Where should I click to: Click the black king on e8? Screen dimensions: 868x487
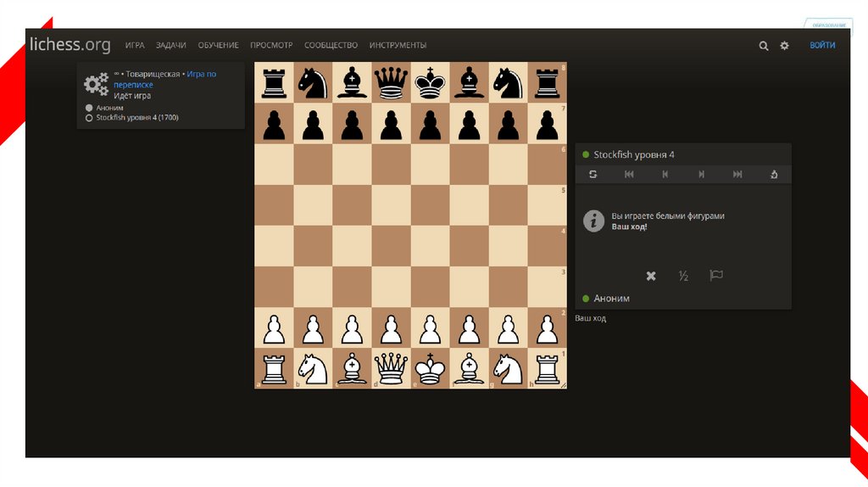[x=430, y=82]
